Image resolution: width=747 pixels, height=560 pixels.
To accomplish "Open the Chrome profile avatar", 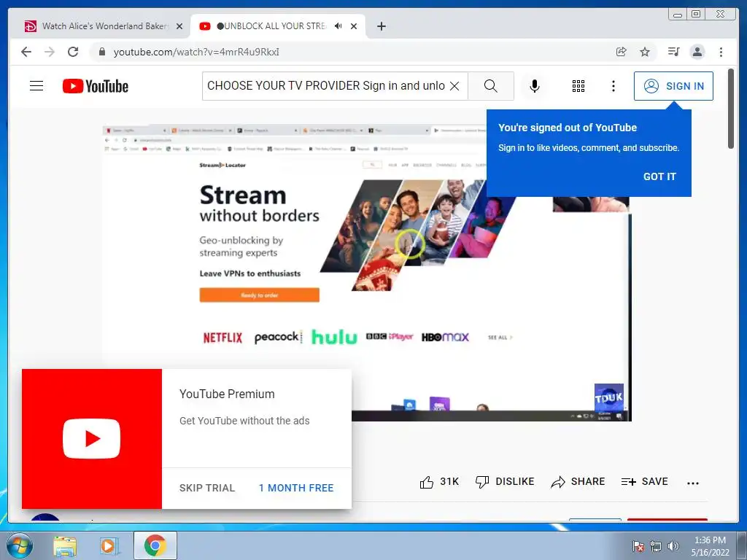I will click(x=697, y=52).
